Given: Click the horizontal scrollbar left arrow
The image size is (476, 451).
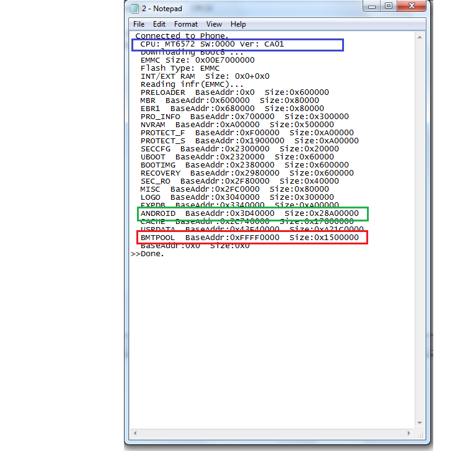Looking at the screenshot, I should (135, 434).
